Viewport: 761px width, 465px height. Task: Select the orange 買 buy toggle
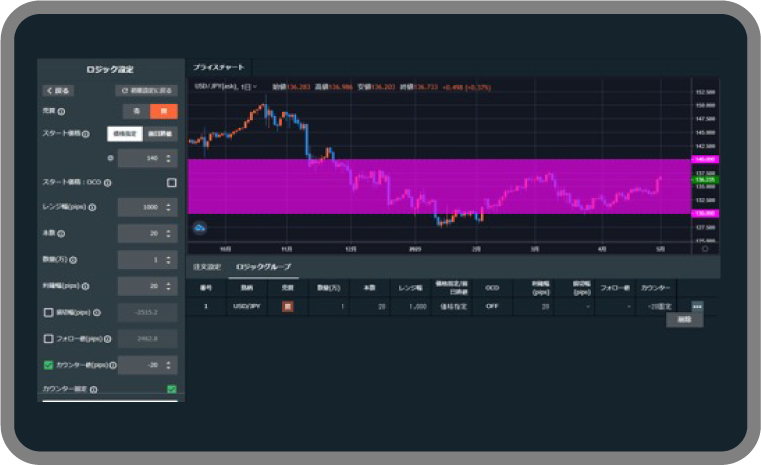(164, 112)
